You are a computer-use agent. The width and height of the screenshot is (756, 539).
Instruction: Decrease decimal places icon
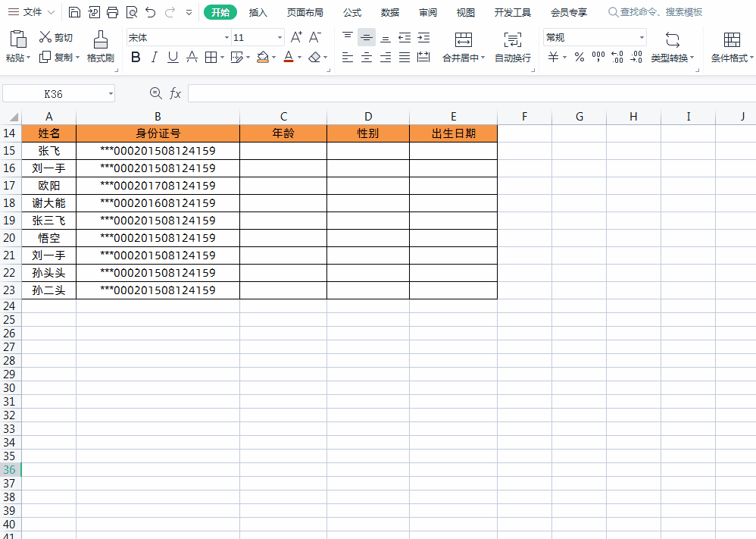point(636,58)
